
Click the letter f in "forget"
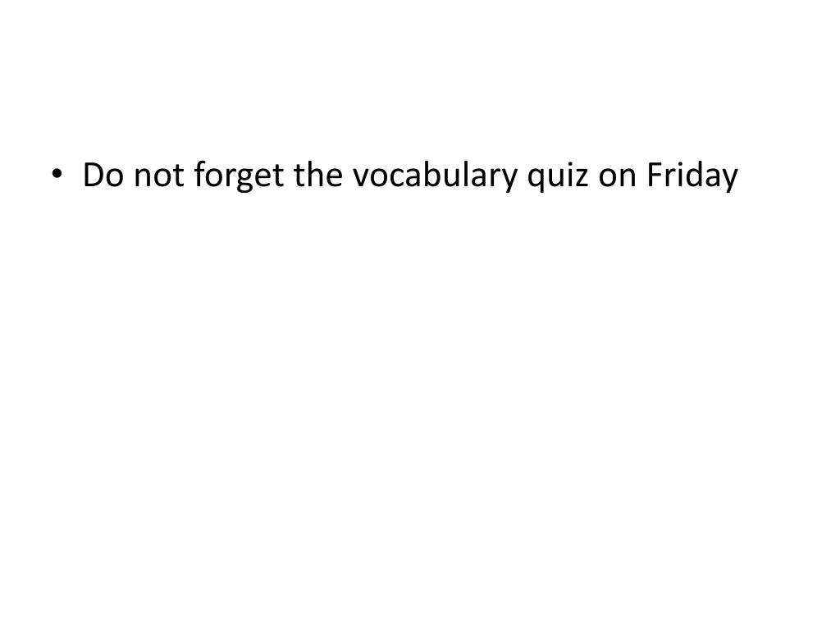200,174
